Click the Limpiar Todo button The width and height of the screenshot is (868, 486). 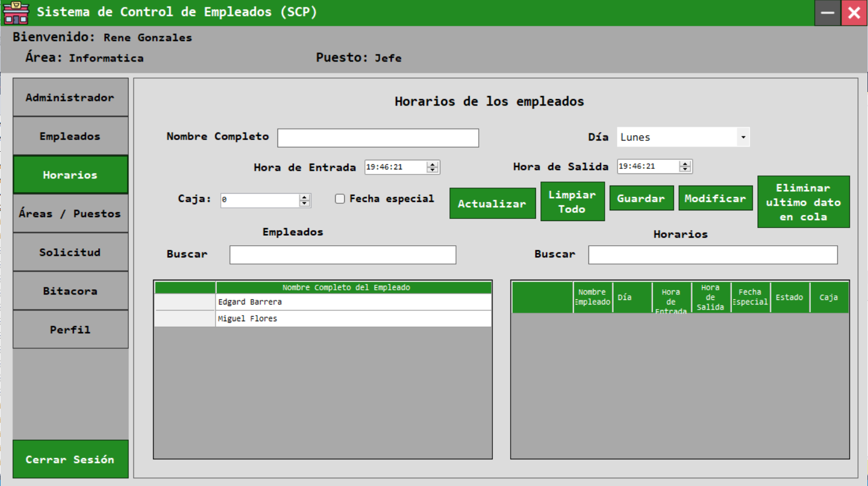click(x=572, y=201)
